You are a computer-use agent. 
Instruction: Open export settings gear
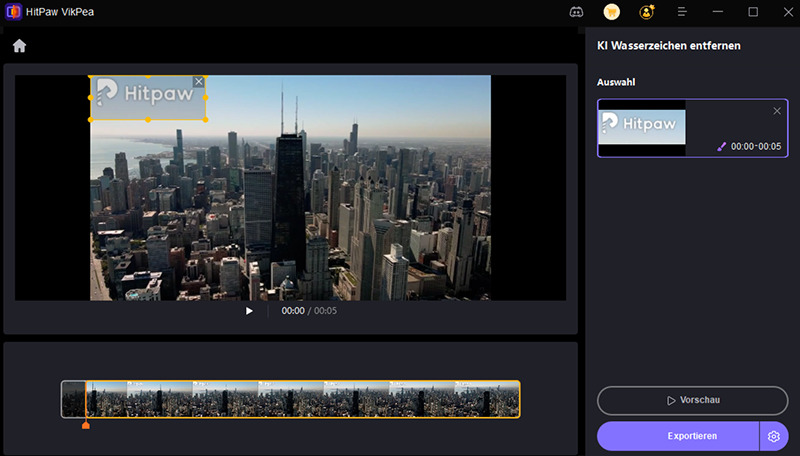pos(774,436)
